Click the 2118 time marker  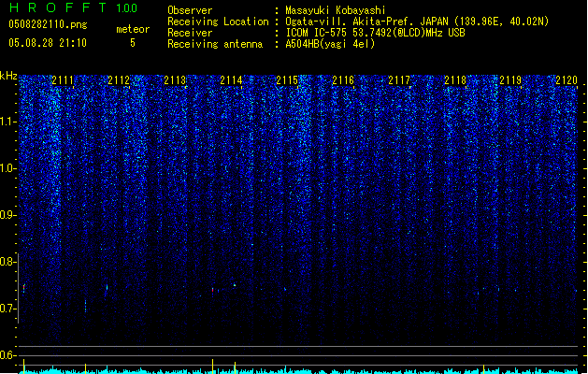pyautogui.click(x=455, y=80)
